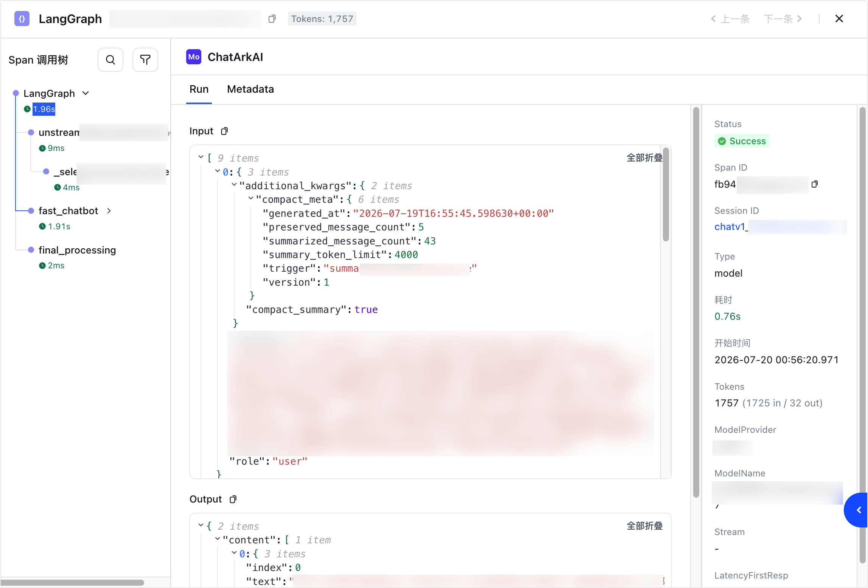Viewport: 868px width, 588px height.
Task: Click the Success status badge
Action: (x=742, y=141)
